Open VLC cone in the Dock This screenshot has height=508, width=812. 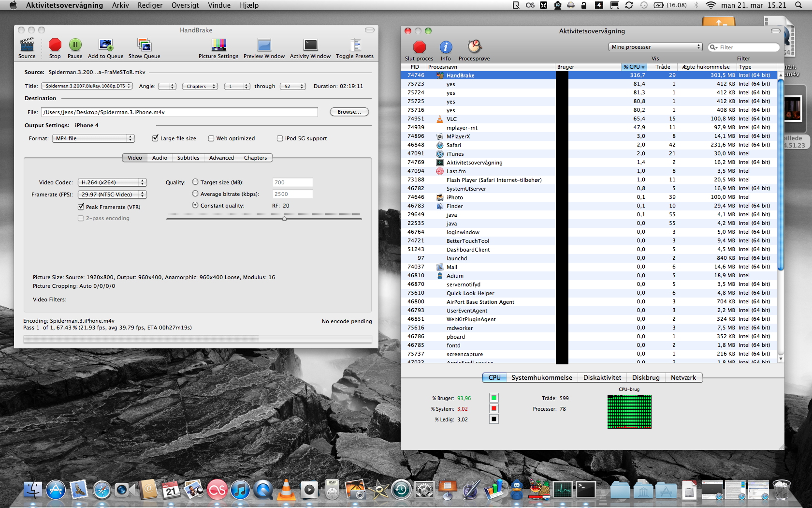(x=286, y=490)
